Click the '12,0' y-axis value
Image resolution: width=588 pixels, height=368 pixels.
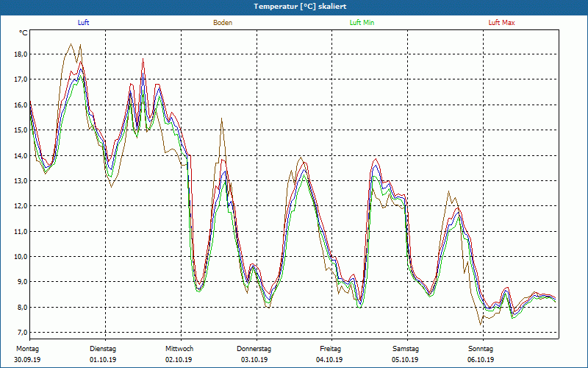pyautogui.click(x=21, y=206)
